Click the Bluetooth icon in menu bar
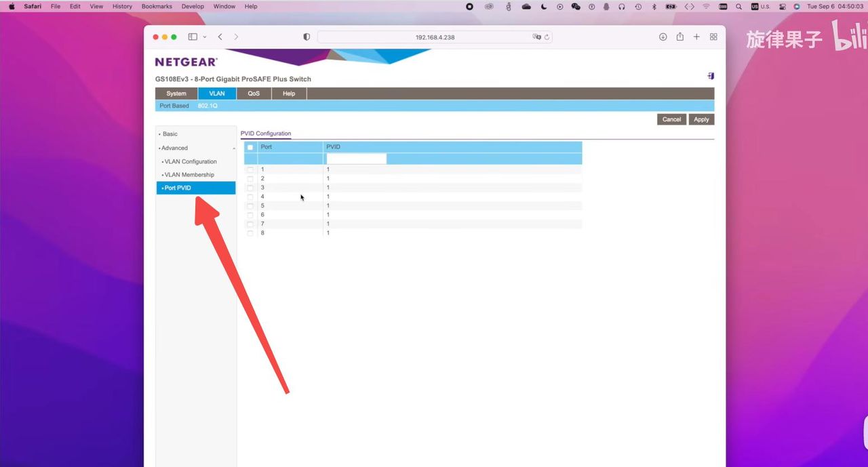 point(654,6)
